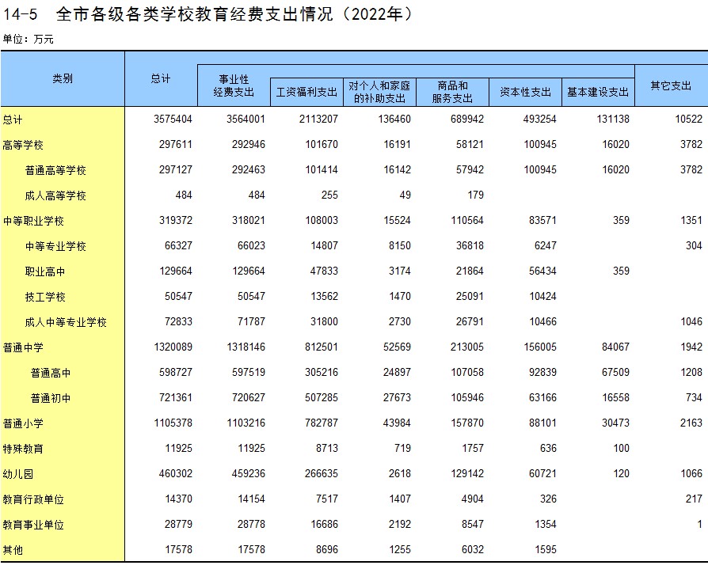
Task: Click the 普通高等学校 row label
Action: point(55,170)
